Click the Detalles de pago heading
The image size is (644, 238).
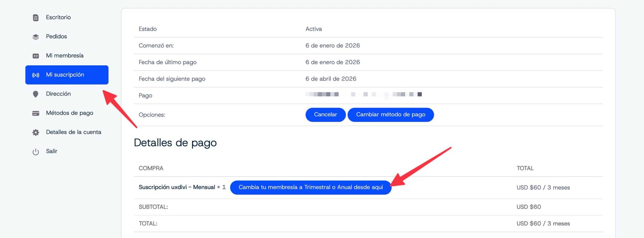tap(175, 143)
